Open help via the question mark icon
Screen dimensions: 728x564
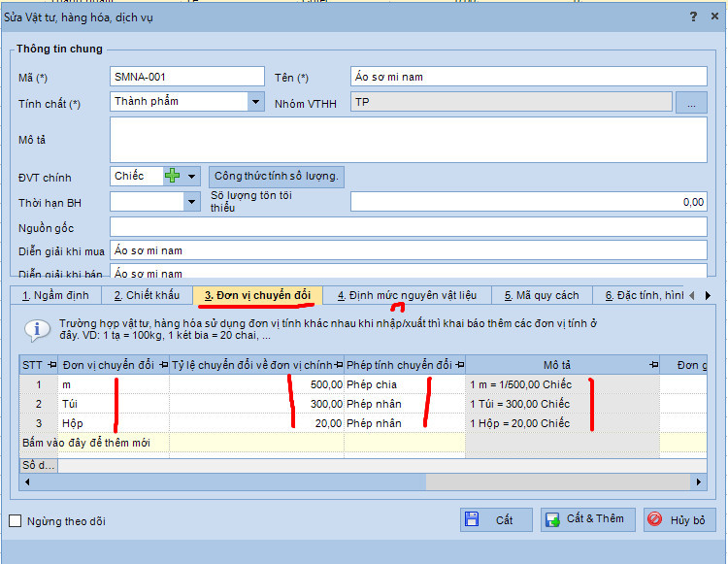point(692,17)
